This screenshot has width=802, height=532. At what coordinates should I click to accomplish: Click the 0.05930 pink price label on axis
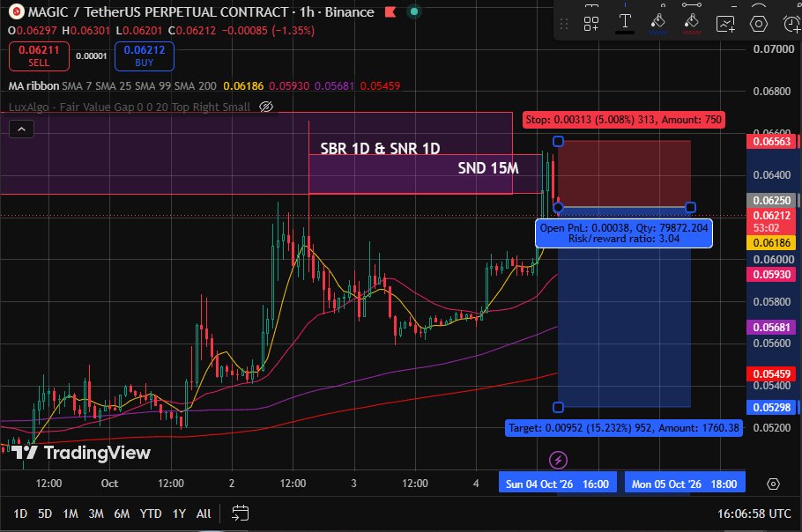[x=771, y=275]
